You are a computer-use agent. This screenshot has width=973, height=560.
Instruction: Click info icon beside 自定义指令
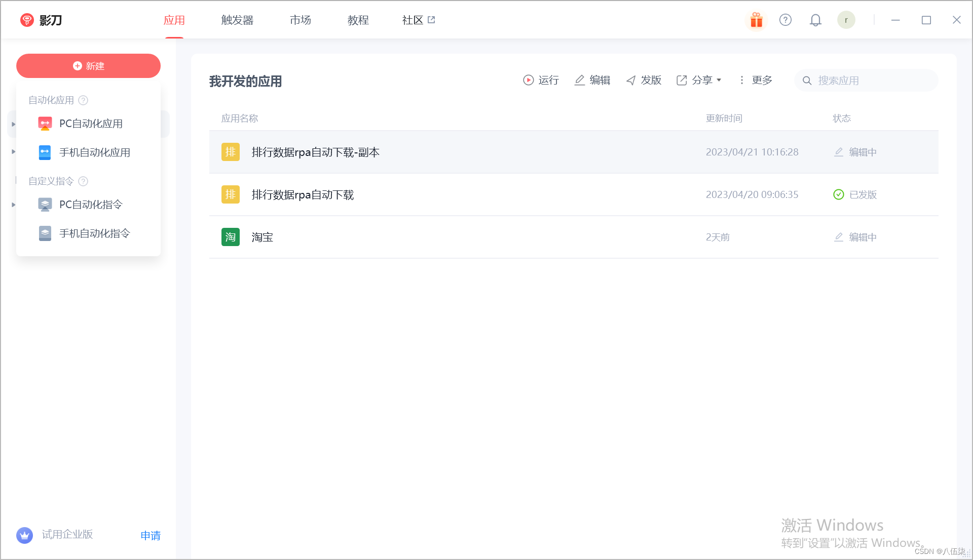pos(84,181)
